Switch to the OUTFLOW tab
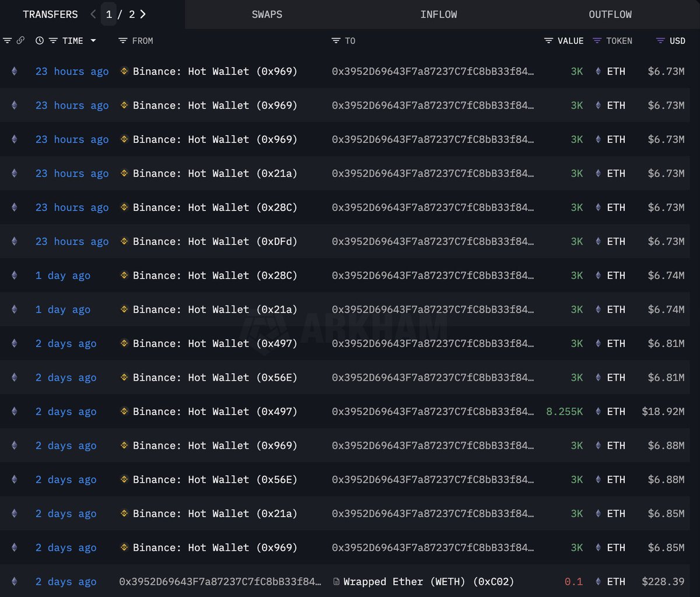Viewport: 700px width, 597px height. coord(610,15)
